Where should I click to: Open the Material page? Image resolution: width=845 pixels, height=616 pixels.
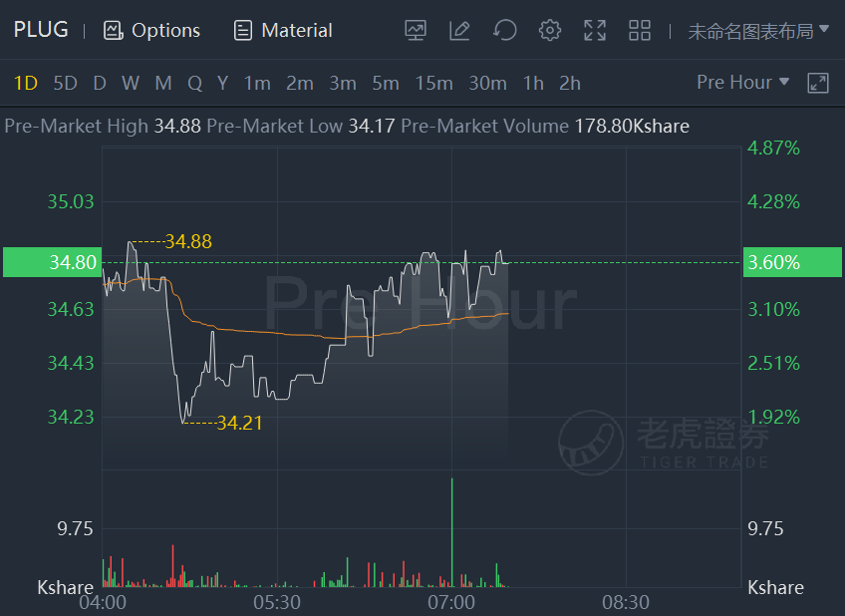coord(283,30)
